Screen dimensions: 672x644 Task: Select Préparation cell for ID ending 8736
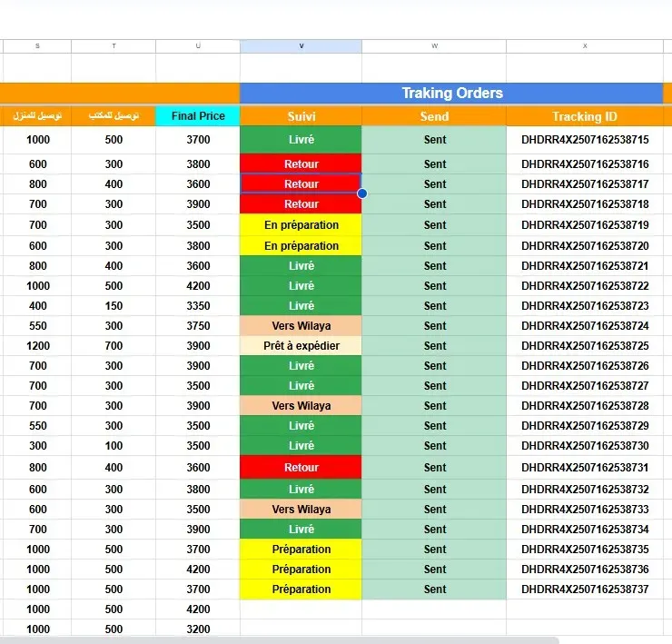pyautogui.click(x=301, y=570)
